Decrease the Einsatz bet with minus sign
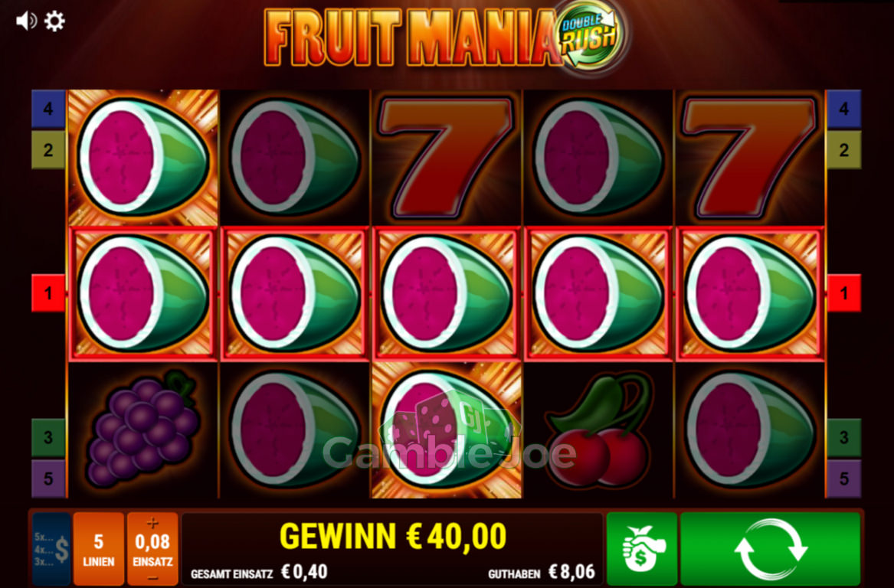Viewport: 894px width, 588px height. click(x=152, y=578)
